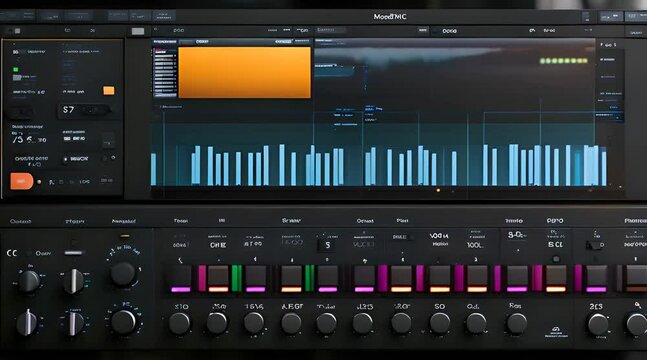Select the small orange color swatch
Screen dimensions: 647x360
(109, 91)
